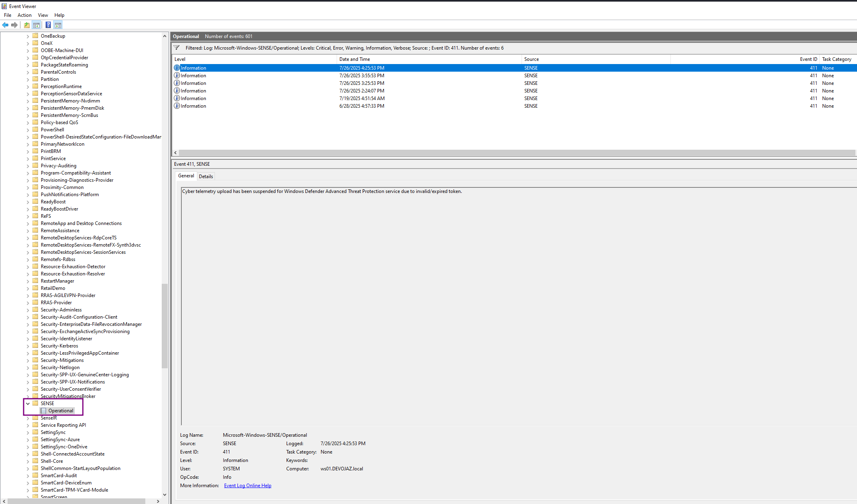Click the ReFS folder icon
This screenshot has height=504, width=857.
tap(36, 216)
